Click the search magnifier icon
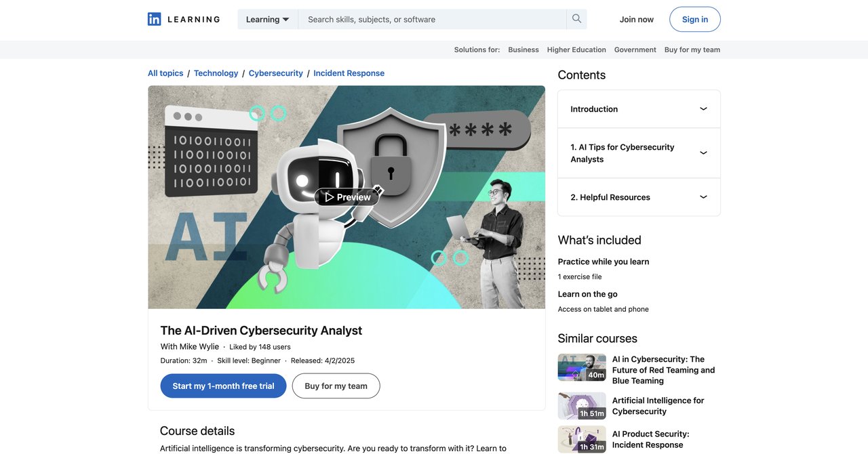Viewport: 868px width, 454px height. (x=576, y=19)
